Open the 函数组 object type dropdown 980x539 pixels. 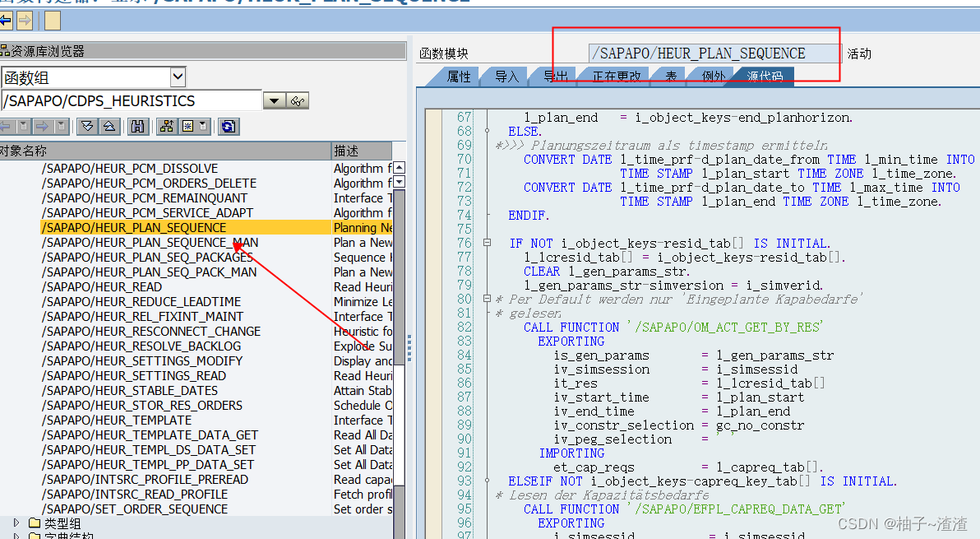pos(178,77)
